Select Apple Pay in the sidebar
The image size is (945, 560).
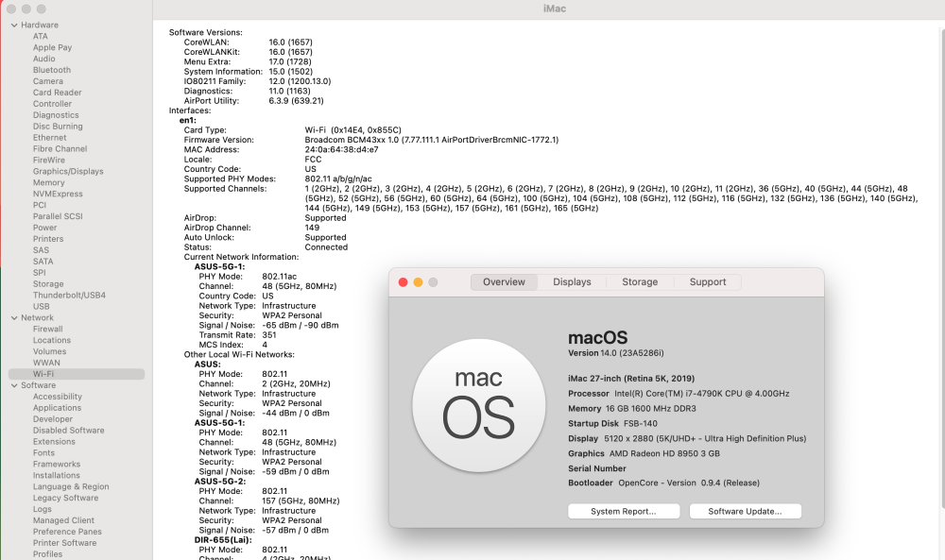52,47
